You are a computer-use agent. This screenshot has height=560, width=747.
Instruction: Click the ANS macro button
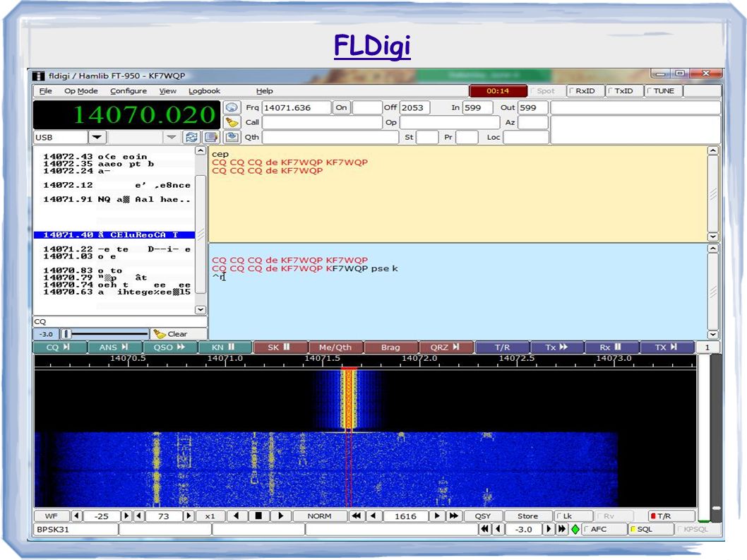click(x=115, y=347)
